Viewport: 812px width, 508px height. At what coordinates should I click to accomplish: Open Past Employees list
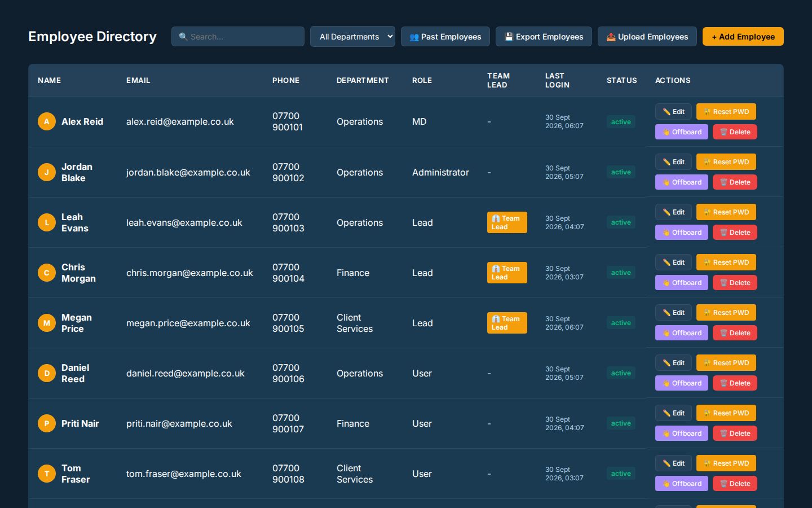[445, 37]
